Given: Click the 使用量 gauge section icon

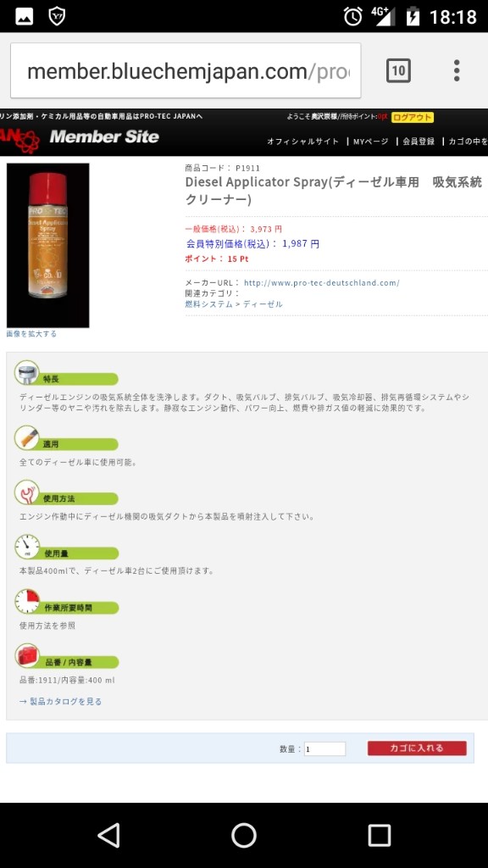Looking at the screenshot, I should click(x=27, y=547).
